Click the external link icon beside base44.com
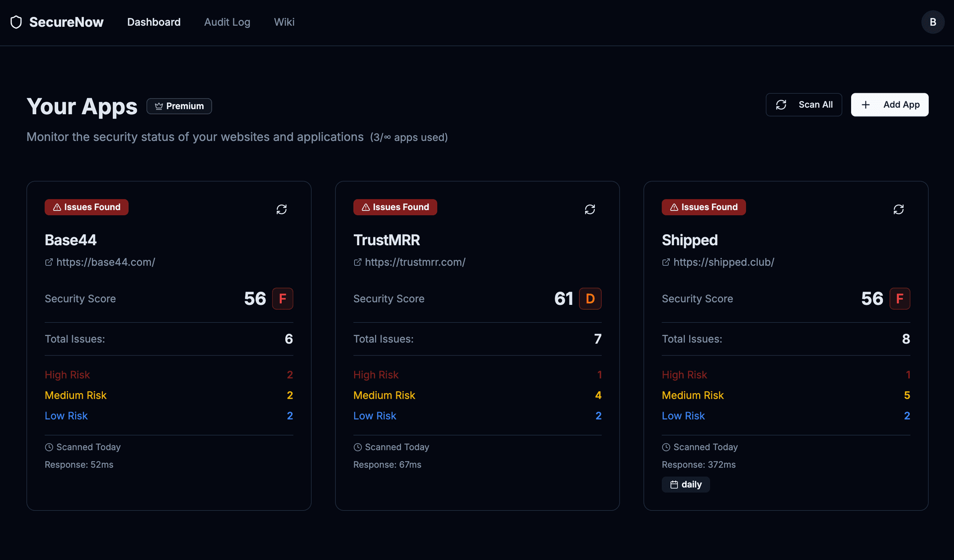This screenshot has width=954, height=560. 48,262
